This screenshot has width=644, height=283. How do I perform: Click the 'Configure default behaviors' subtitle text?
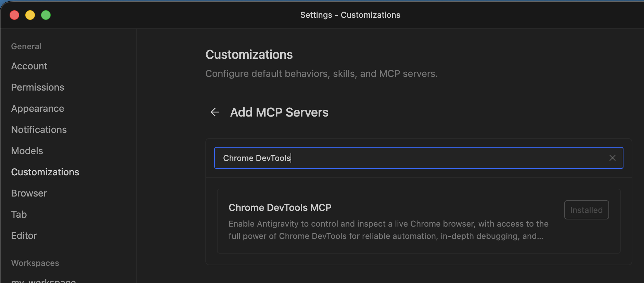tap(321, 73)
